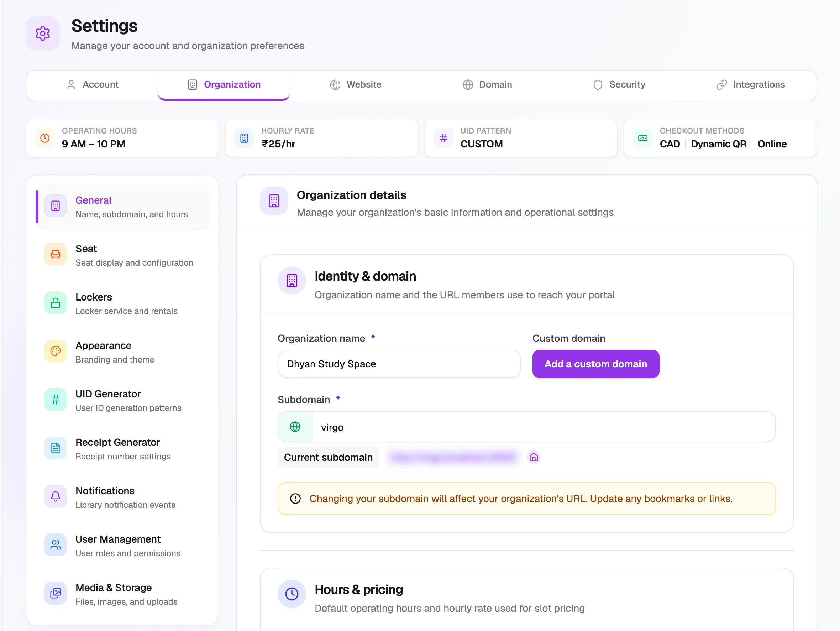Image resolution: width=840 pixels, height=631 pixels.
Task: Click the 'CAD' checkout method
Action: (670, 144)
